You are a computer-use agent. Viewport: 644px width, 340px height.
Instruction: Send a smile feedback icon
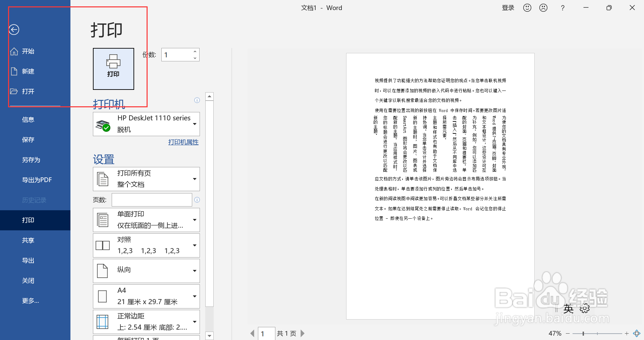click(x=527, y=8)
